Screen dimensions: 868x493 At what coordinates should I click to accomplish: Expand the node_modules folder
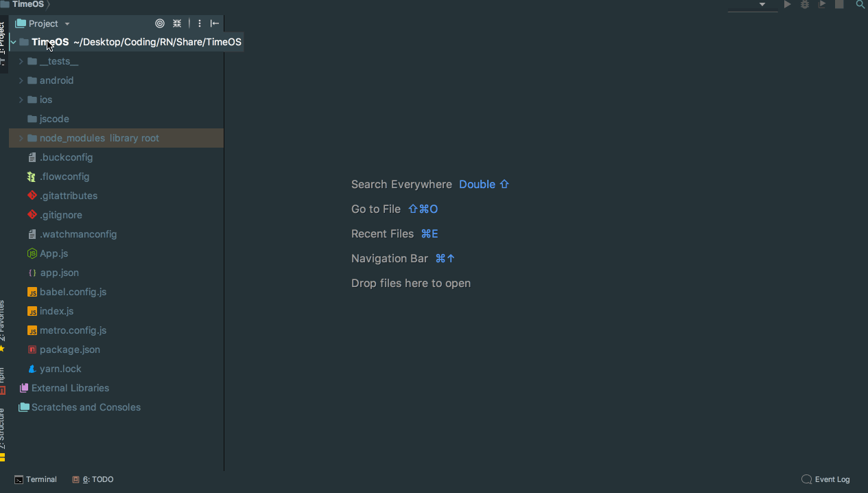[x=21, y=138]
